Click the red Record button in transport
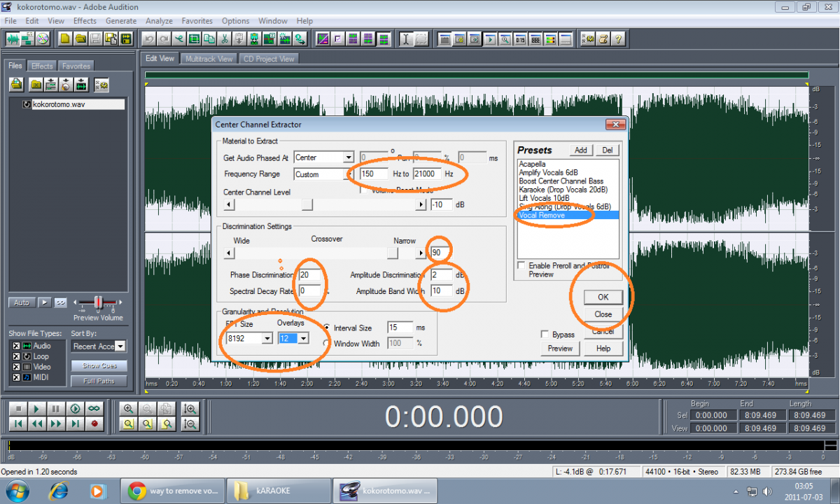The image size is (840, 504). pos(94,423)
